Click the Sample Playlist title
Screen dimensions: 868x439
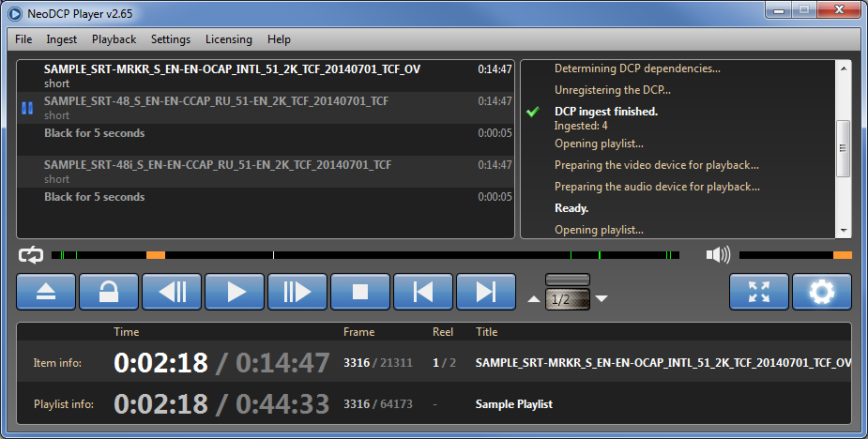(513, 404)
